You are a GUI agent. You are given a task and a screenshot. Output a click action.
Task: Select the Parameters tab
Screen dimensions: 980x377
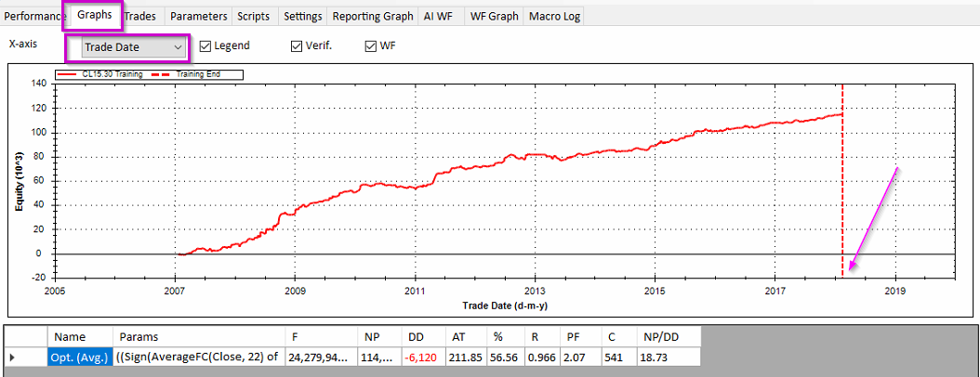pyautogui.click(x=198, y=16)
